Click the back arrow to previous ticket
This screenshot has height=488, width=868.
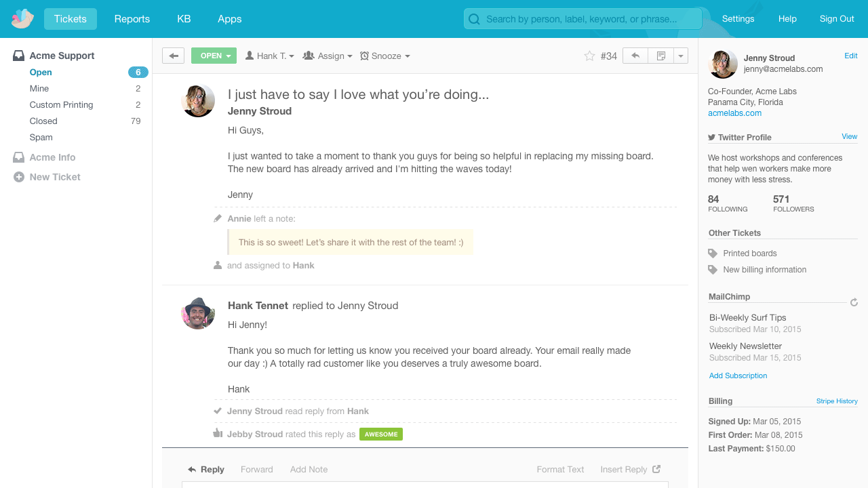pyautogui.click(x=173, y=56)
